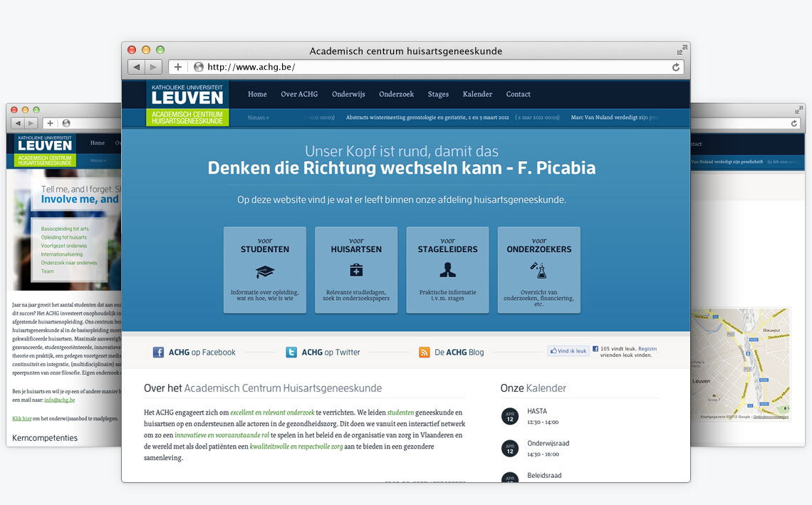Open the voor Huisartsen card
Viewport: 812px width, 505px height.
(356, 270)
